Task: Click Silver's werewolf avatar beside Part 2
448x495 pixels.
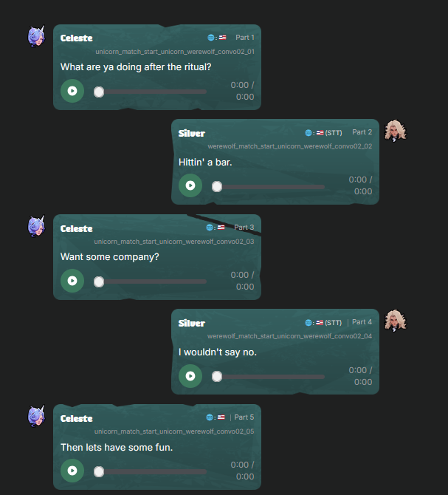Action: coord(396,130)
